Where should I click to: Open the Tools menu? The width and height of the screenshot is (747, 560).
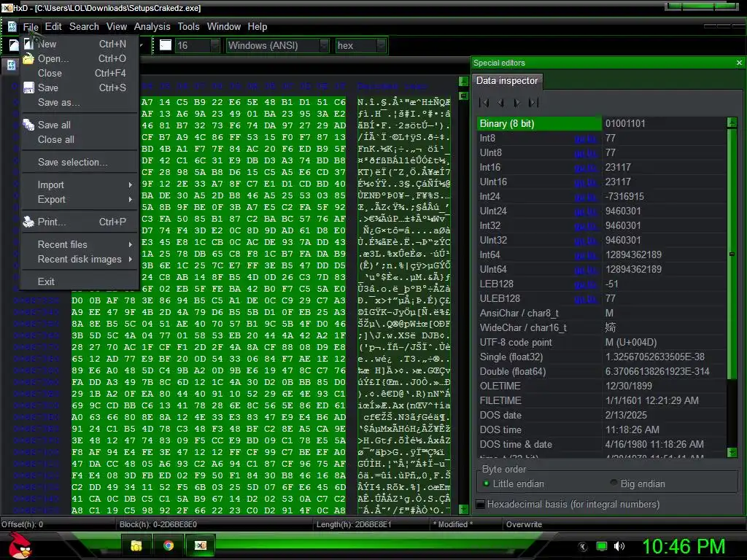tap(189, 27)
